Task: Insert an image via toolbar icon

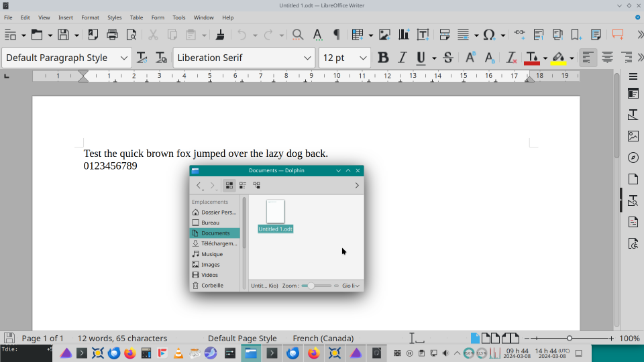Action: click(x=384, y=34)
